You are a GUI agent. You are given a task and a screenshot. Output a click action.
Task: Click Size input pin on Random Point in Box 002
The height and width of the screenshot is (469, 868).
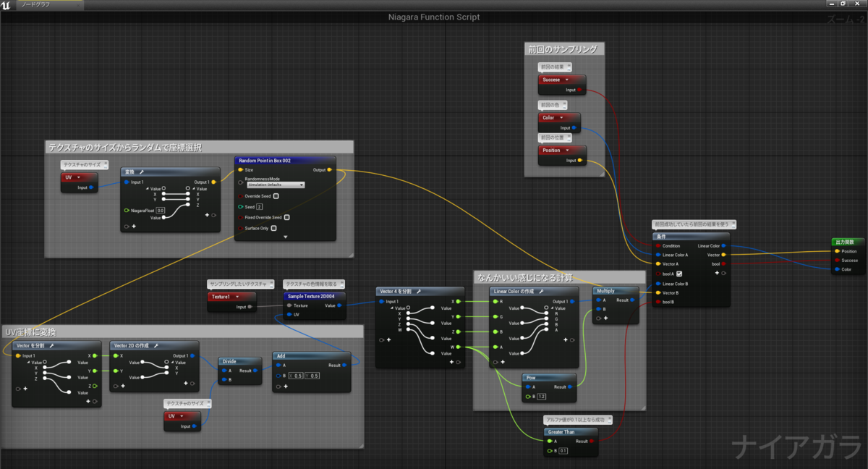241,170
